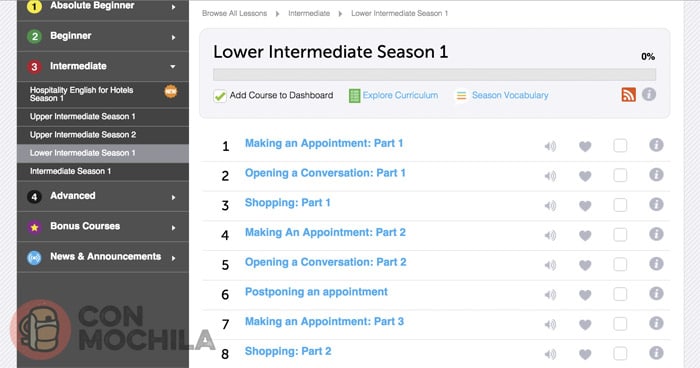
Task: Expand the Bonus Courses section
Action: (103, 226)
